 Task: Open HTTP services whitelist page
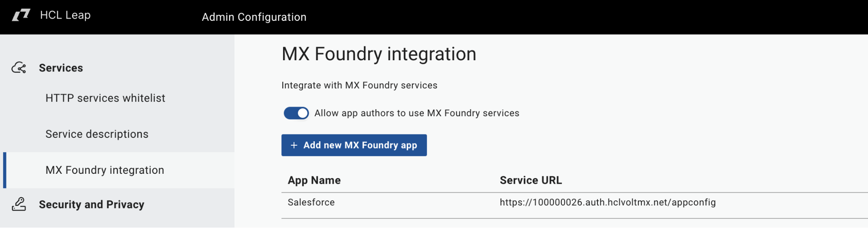(x=105, y=98)
